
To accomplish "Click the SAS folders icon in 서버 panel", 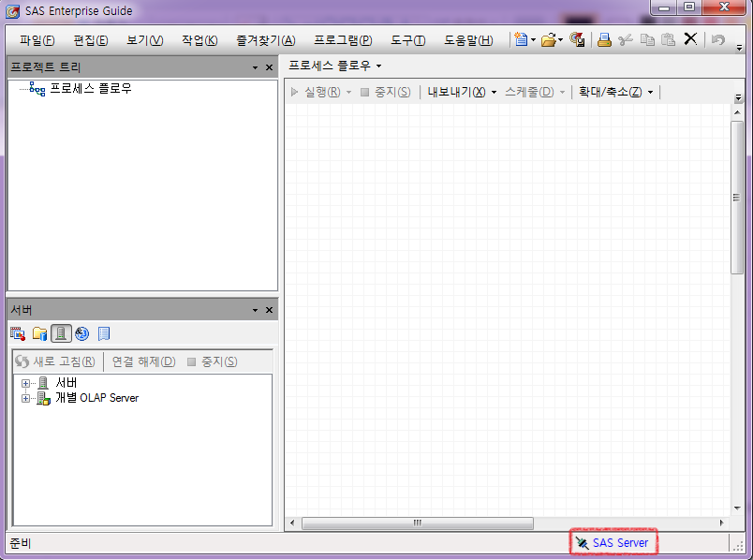I will pos(40,333).
